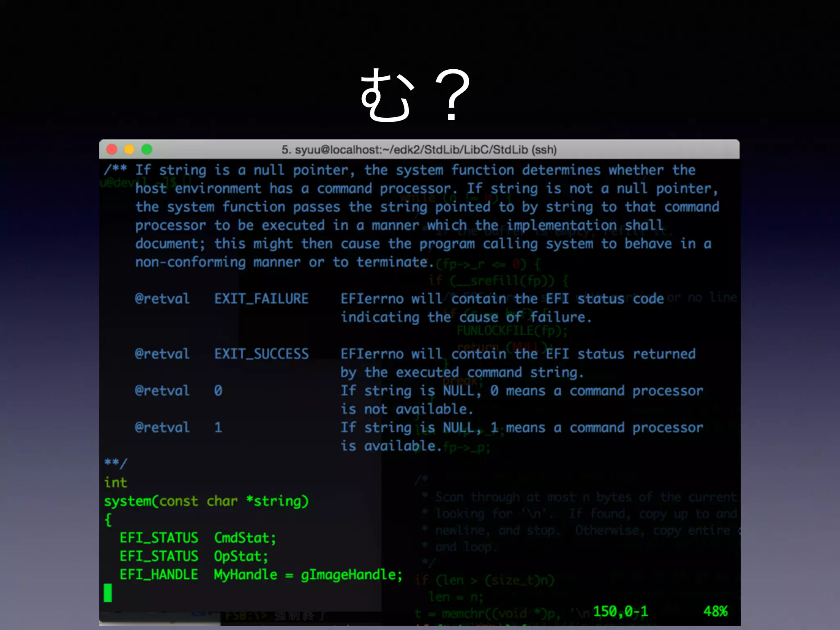Screen dimensions: 840x630
Task: Click the red close window button
Action: click(112, 149)
